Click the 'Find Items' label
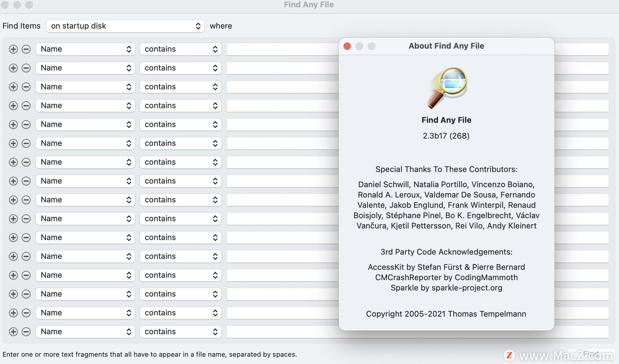This screenshot has height=364, width=619. [x=22, y=26]
